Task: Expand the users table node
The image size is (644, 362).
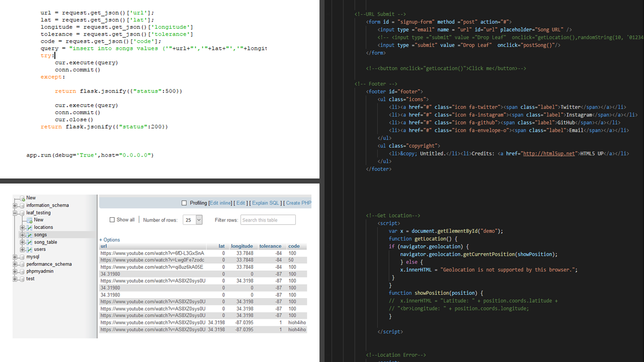Action: 22,249
